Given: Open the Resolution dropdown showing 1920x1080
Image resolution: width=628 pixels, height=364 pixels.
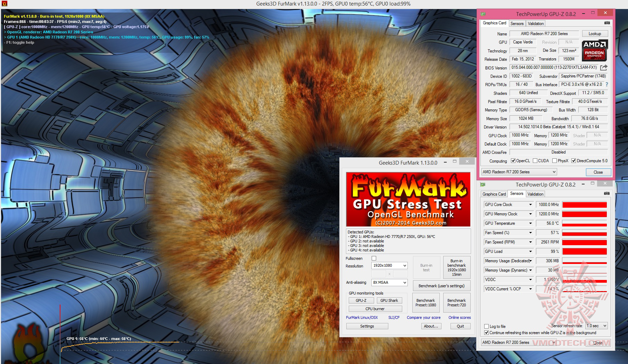Looking at the screenshot, I should pos(389,266).
